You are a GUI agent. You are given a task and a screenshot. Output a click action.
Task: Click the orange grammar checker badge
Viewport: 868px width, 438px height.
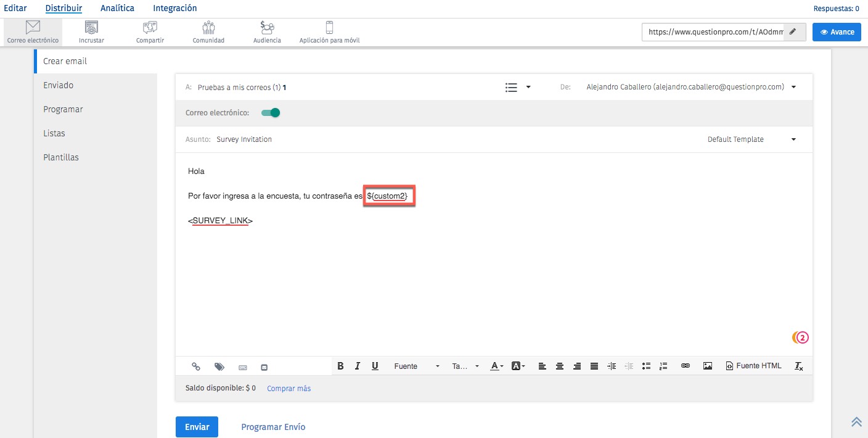pyautogui.click(x=800, y=337)
